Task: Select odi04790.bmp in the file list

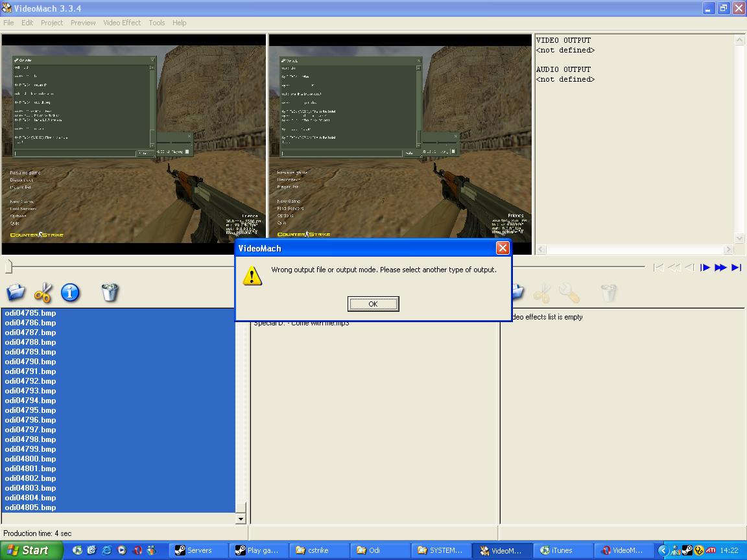Action: pos(118,362)
